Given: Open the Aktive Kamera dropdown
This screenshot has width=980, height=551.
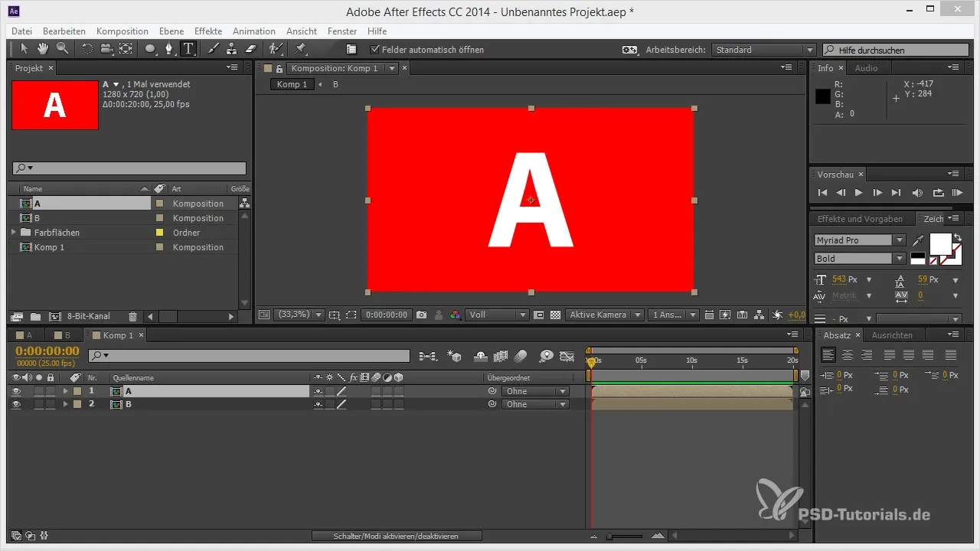Looking at the screenshot, I should pos(603,315).
